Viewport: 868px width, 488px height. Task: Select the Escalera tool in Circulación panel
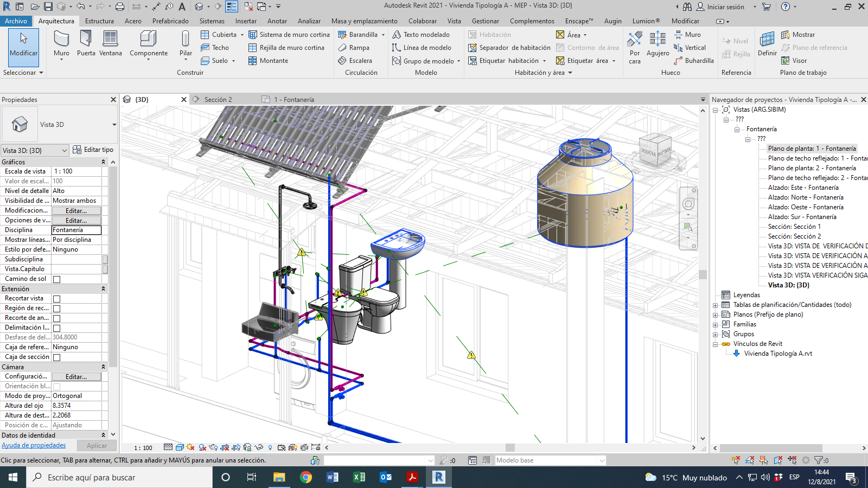coord(355,61)
